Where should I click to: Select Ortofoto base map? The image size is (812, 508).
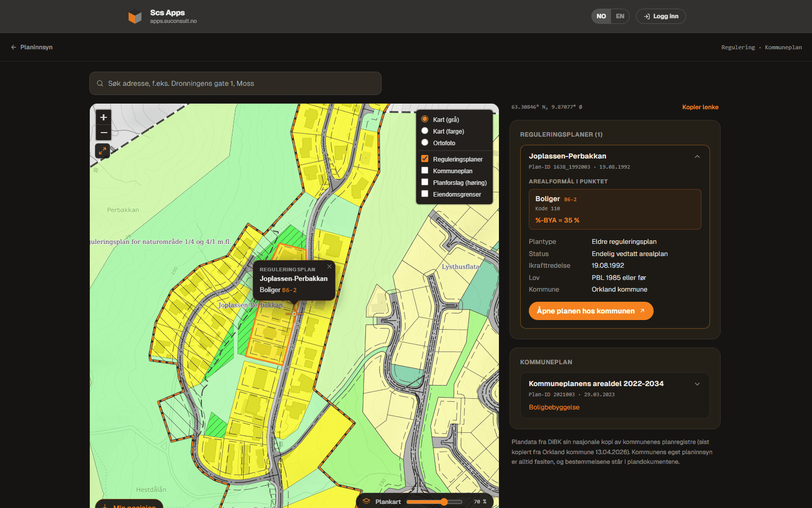click(425, 143)
